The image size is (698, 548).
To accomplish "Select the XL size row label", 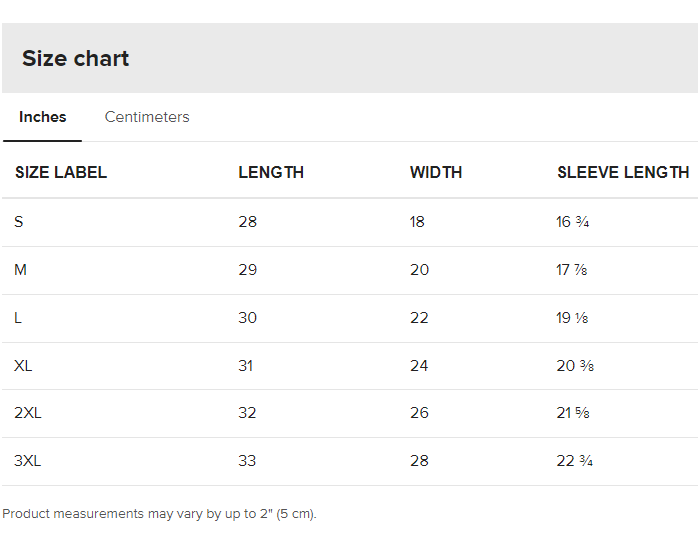I will pyautogui.click(x=23, y=366).
